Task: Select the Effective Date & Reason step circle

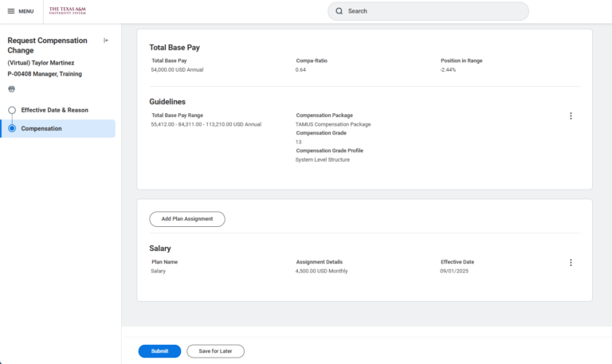Action: tap(12, 110)
